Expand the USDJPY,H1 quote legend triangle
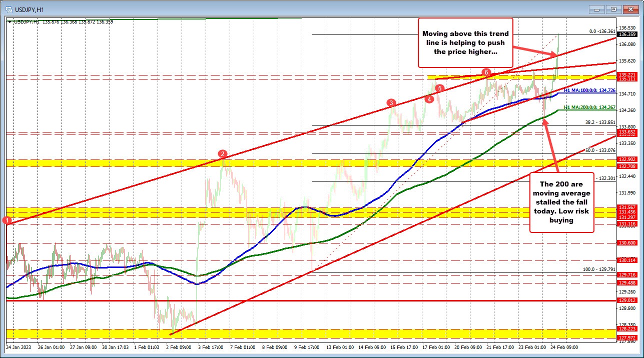 click(x=10, y=21)
